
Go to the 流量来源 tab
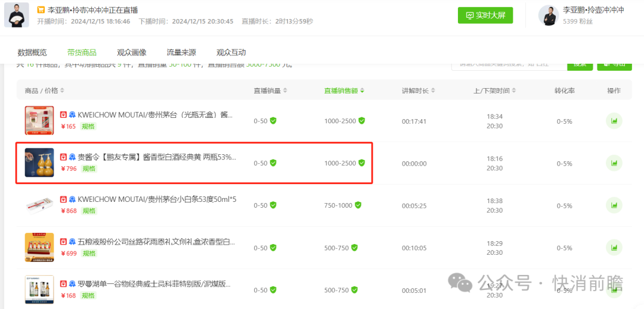pos(181,52)
